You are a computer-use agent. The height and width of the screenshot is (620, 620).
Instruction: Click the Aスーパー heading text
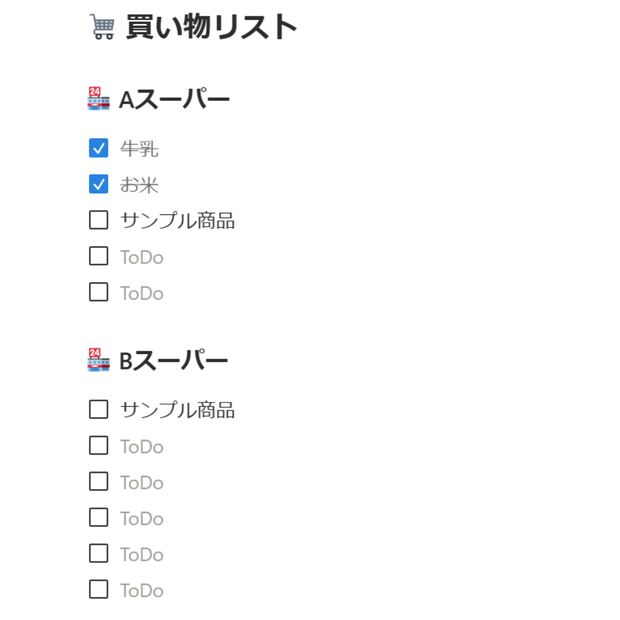(x=174, y=99)
